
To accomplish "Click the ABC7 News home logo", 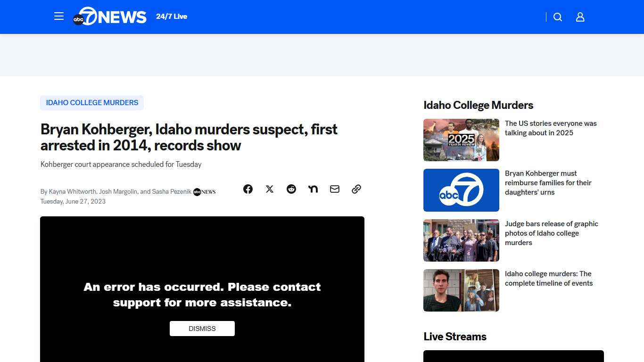I will [x=109, y=16].
